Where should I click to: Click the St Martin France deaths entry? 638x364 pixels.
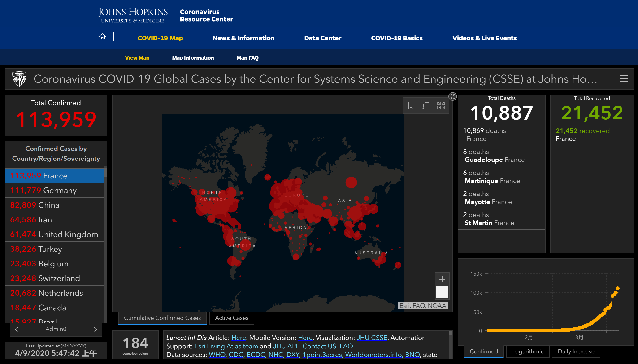[502, 219]
